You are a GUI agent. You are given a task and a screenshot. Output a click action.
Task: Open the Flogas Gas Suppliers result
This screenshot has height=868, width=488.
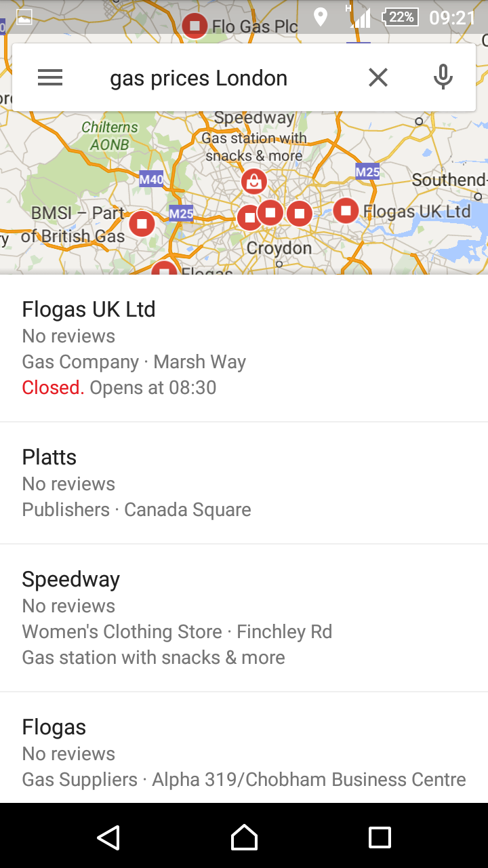244,753
